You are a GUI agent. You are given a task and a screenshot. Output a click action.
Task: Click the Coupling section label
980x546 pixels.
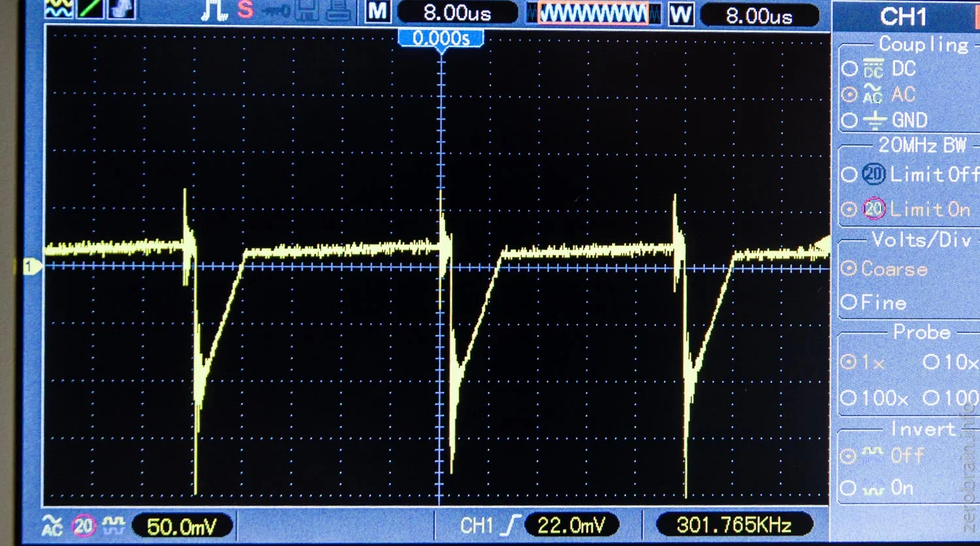point(924,44)
